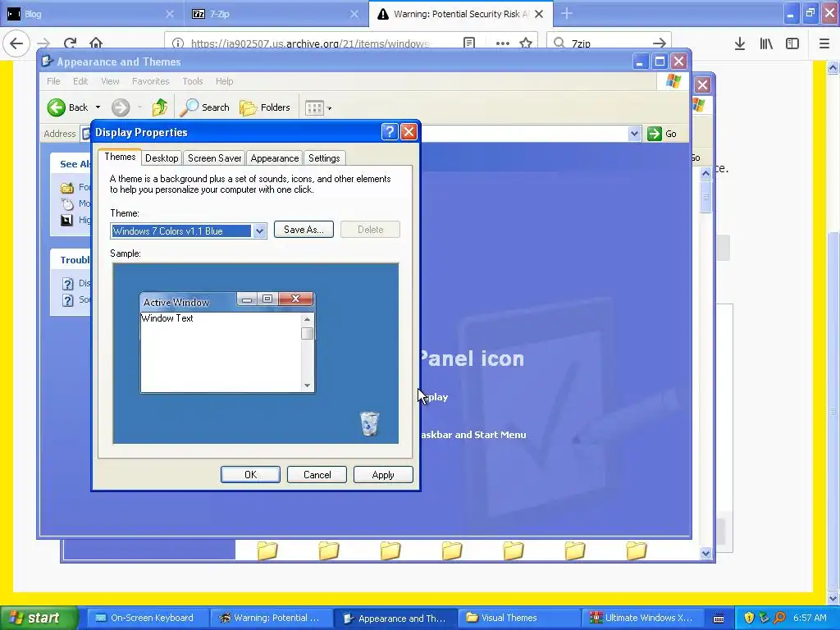Open the Back button history dropdown arrow
This screenshot has width=840, height=630.
pyautogui.click(x=98, y=107)
